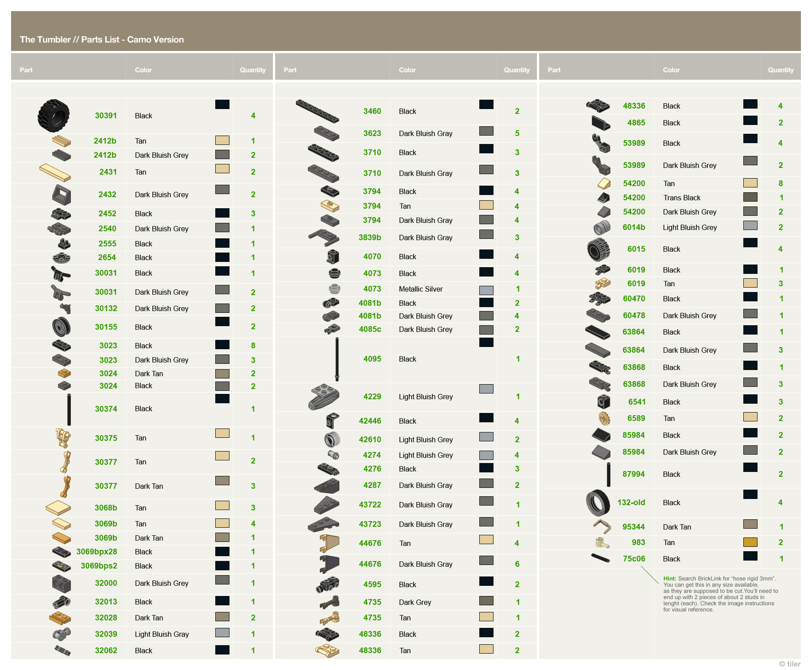Select part number "2540"
Screen dimensions: 812x670
click(x=107, y=229)
